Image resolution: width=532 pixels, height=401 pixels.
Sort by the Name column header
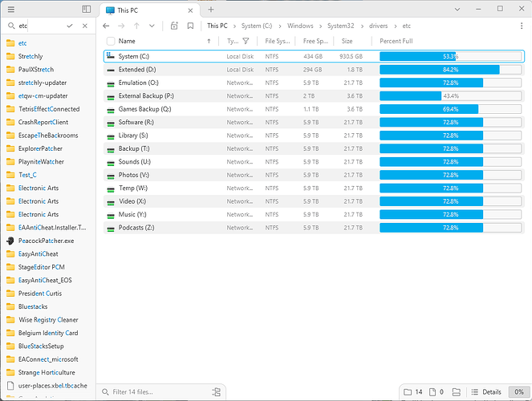pyautogui.click(x=127, y=41)
